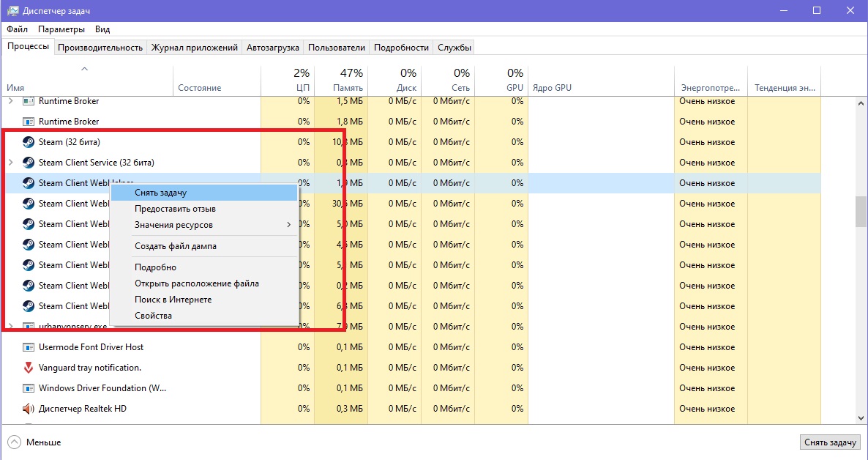This screenshot has height=460, width=868.
Task: Choose Подробно in the context menu
Action: click(204, 267)
